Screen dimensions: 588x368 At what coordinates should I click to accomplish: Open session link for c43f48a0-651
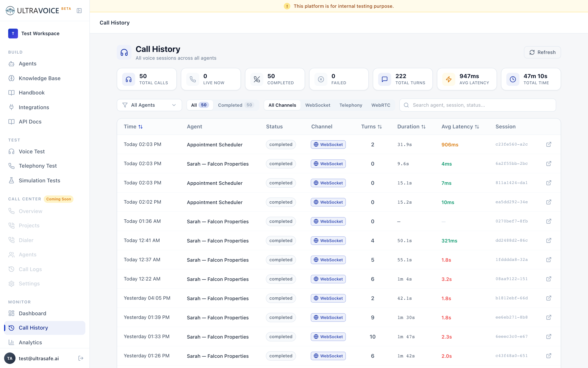tap(549, 356)
